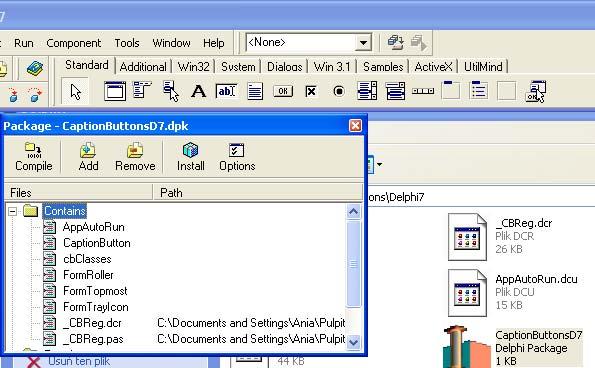This screenshot has height=368, width=595.
Task: Click the package list scroll down arrow
Action: tap(354, 342)
